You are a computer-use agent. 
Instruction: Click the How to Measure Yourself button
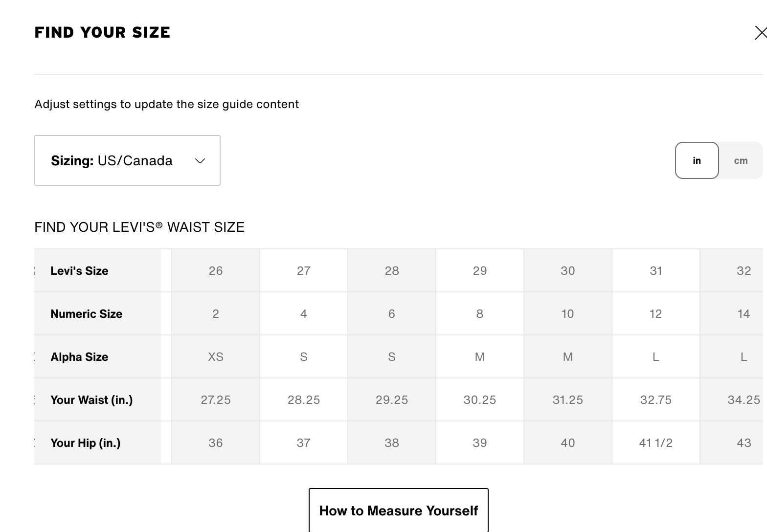[x=398, y=510]
